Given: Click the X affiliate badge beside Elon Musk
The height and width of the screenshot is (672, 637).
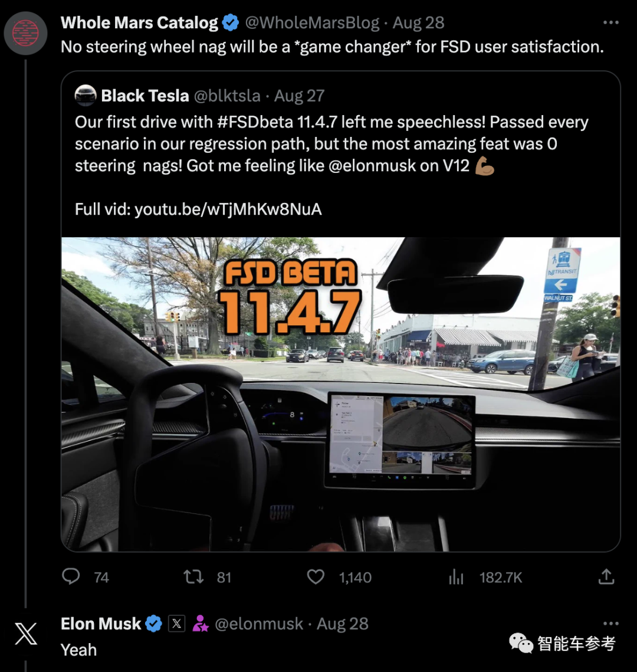Looking at the screenshot, I should 177,624.
